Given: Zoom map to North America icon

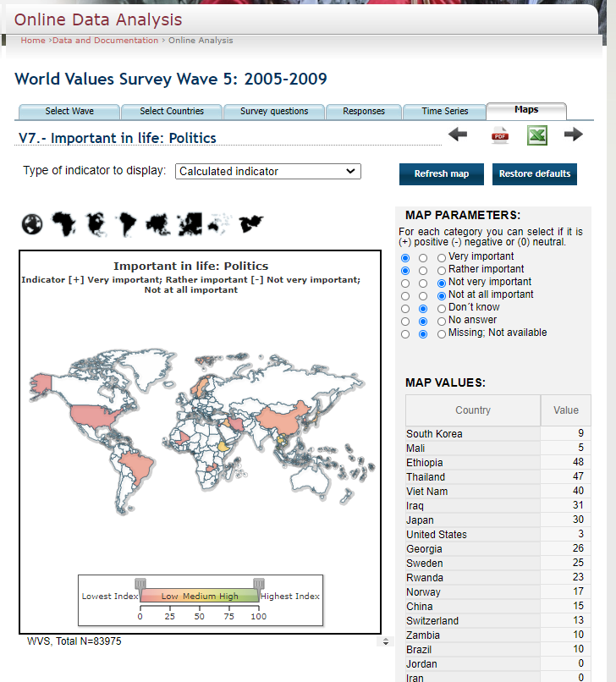Looking at the screenshot, I should 96,224.
